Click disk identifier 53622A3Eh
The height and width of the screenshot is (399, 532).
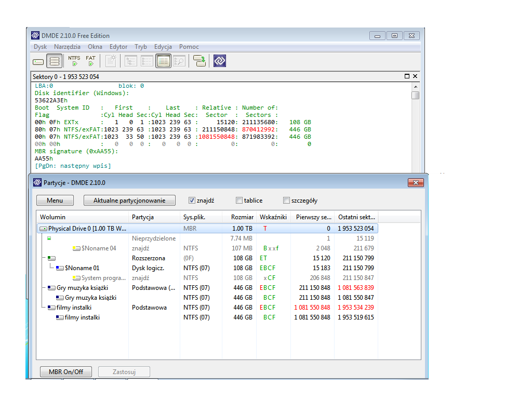pyautogui.click(x=51, y=100)
